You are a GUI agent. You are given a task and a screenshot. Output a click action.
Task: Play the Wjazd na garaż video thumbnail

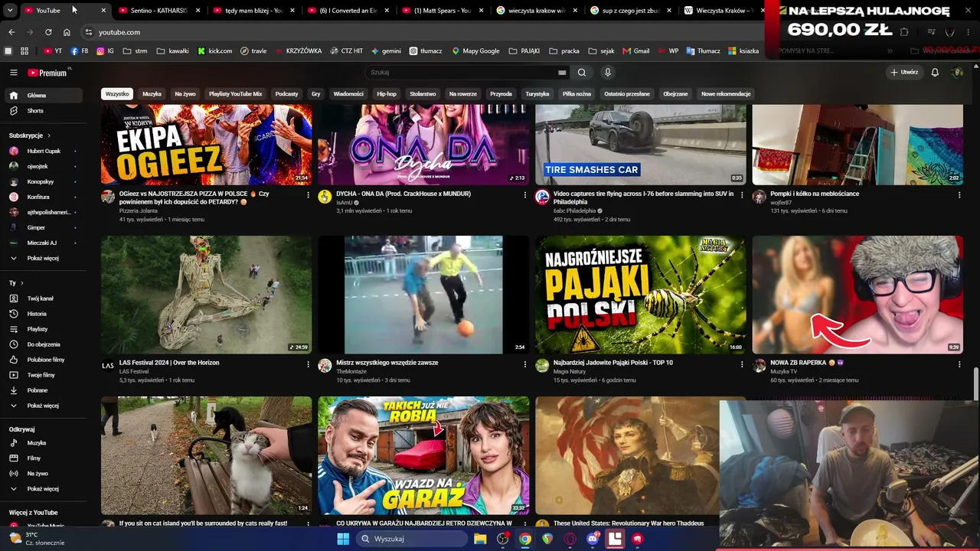tap(423, 455)
